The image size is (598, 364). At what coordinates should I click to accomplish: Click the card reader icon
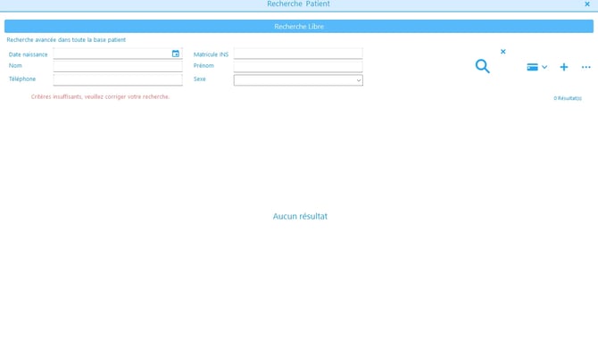pos(533,67)
